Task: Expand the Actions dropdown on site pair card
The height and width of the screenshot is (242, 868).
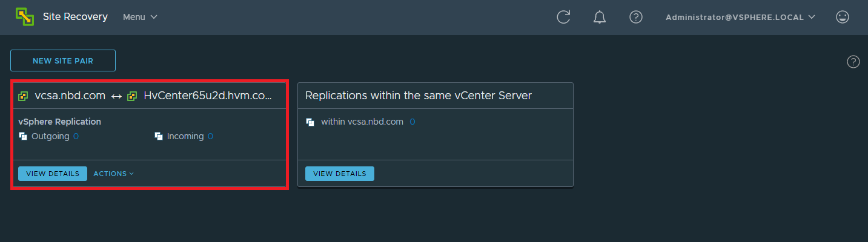Action: pos(113,174)
